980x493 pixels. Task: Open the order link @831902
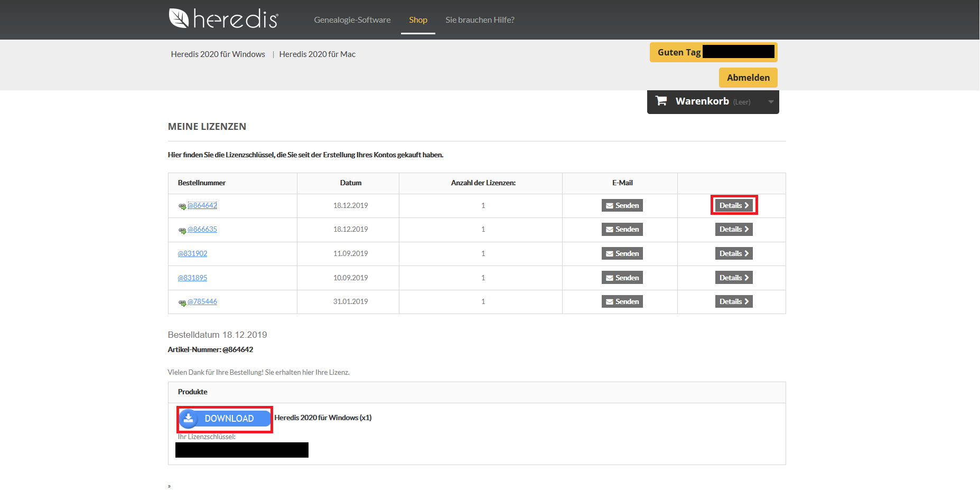tap(192, 253)
